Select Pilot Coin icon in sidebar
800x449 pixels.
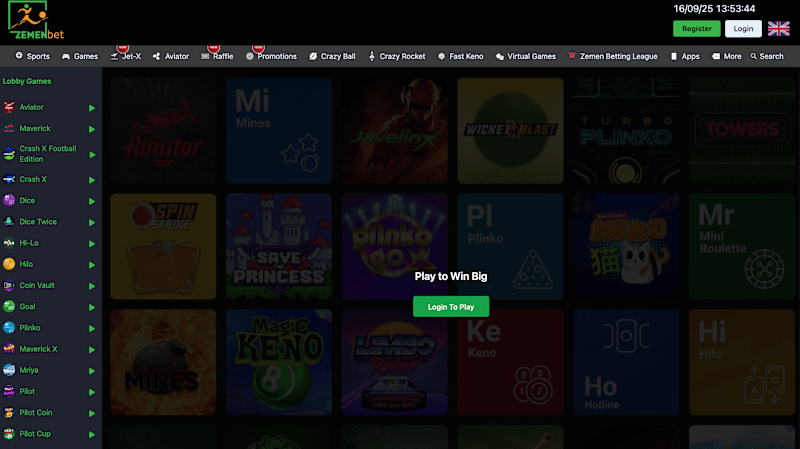[x=9, y=412]
